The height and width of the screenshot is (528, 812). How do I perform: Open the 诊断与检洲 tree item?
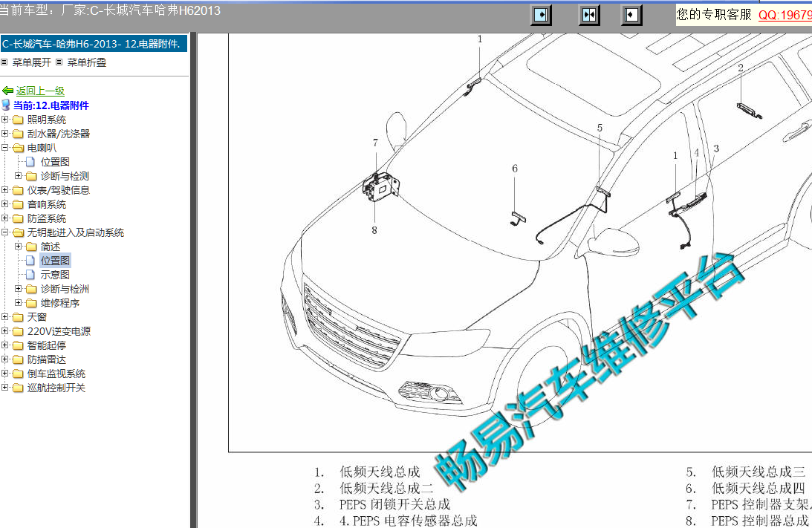pos(65,289)
